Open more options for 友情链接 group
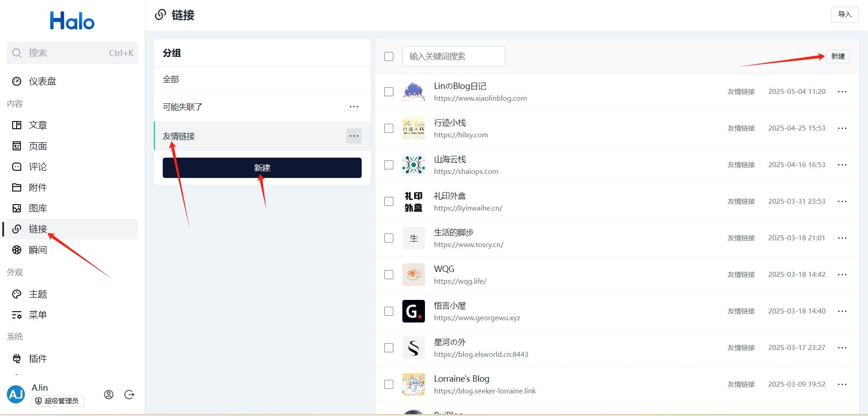The width and height of the screenshot is (868, 416). click(354, 136)
